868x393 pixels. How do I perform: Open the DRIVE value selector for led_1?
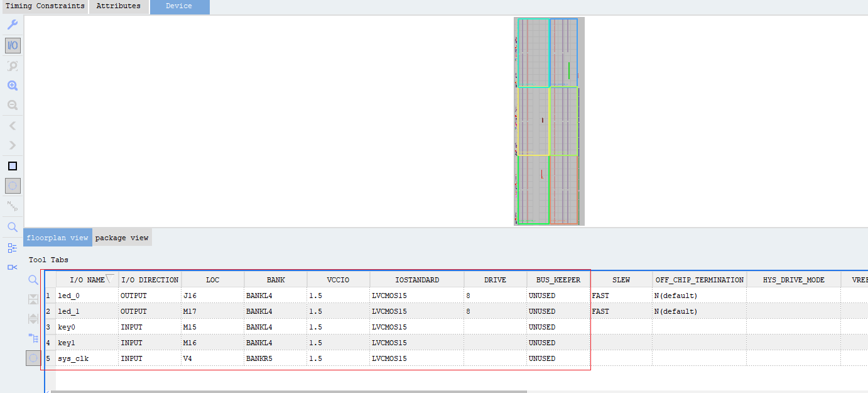tap(494, 311)
